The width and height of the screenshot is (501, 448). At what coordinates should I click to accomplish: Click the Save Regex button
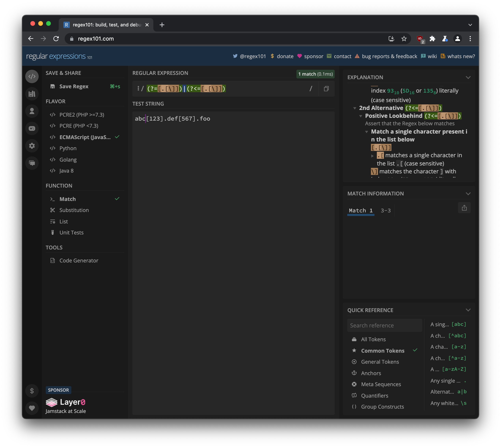(x=74, y=86)
